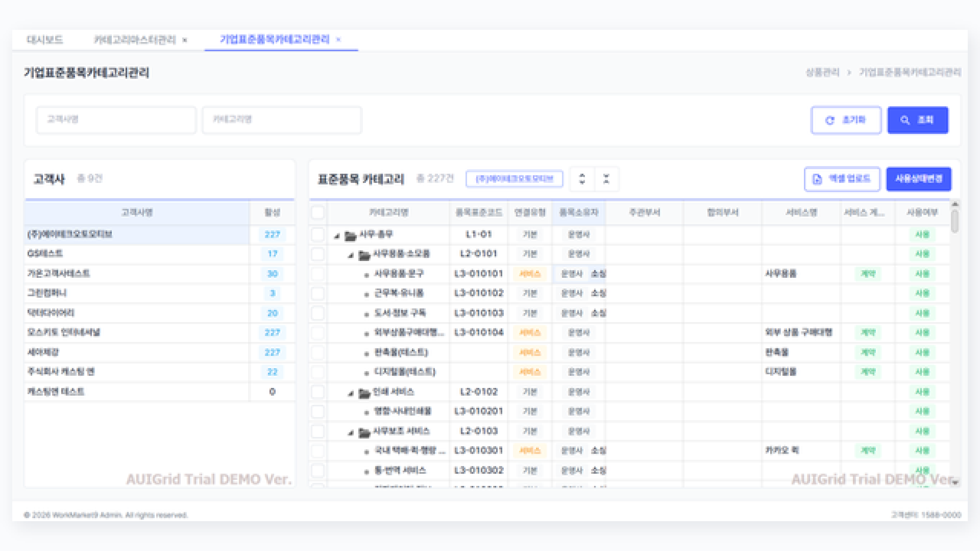Collapse the L2-0103 tree node triangle

[351, 432]
